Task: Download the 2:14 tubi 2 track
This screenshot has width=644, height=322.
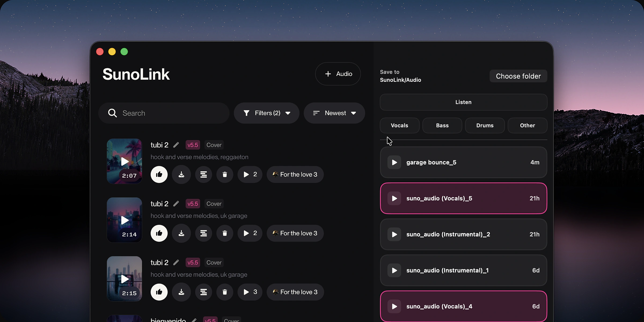Action: [x=181, y=233]
